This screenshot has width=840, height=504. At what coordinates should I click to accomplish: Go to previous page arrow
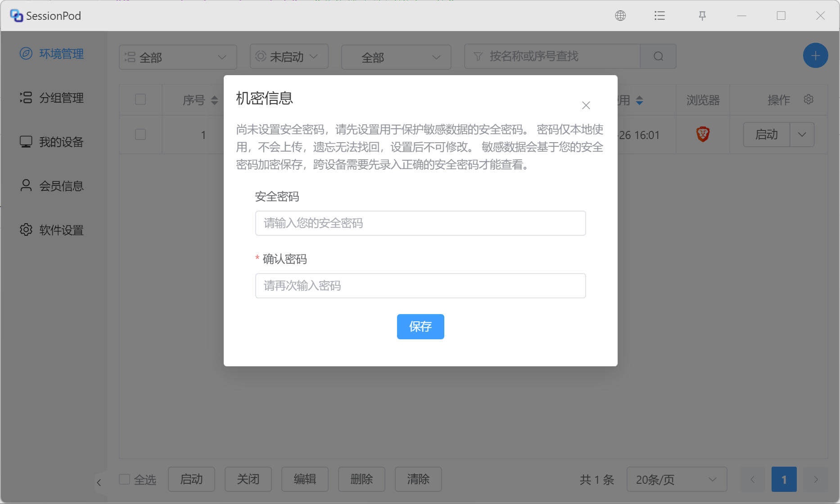[x=753, y=479]
